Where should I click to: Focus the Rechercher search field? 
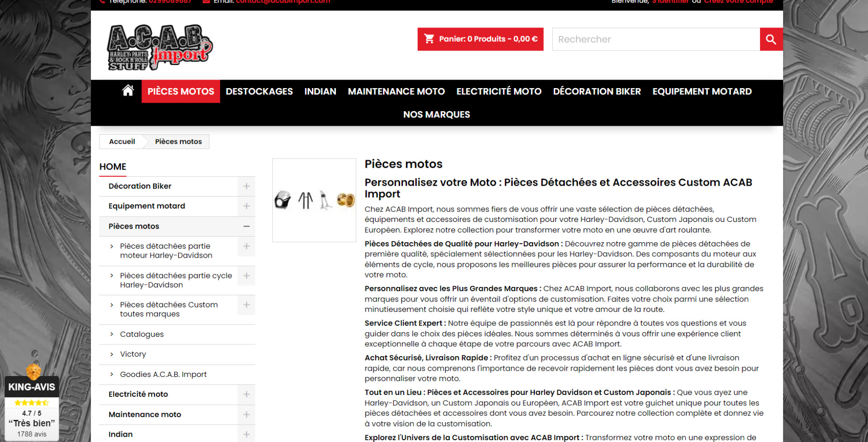[656, 39]
